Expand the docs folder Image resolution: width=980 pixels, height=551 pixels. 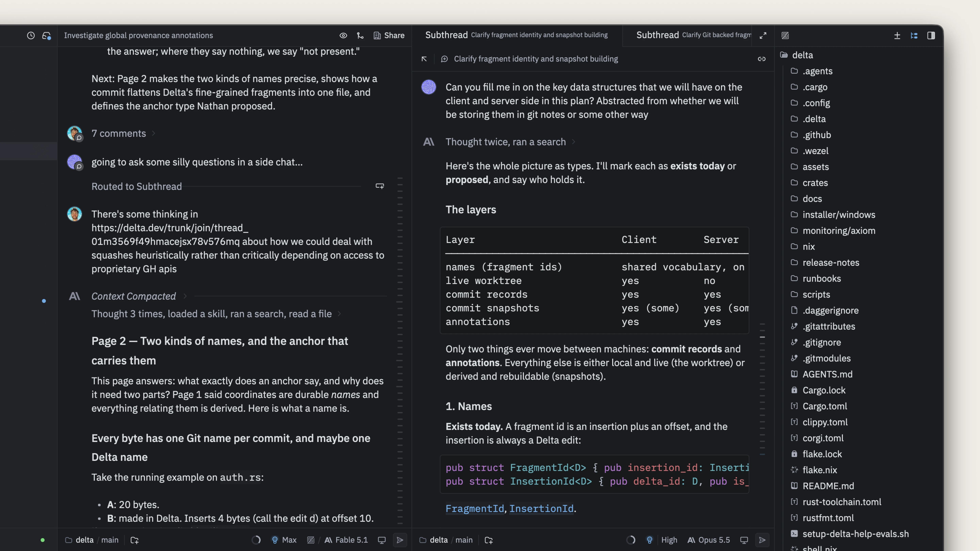[x=806, y=199]
